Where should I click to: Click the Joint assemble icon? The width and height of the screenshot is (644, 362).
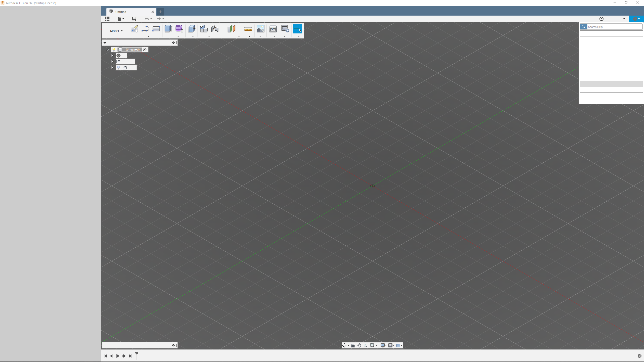[215, 29]
